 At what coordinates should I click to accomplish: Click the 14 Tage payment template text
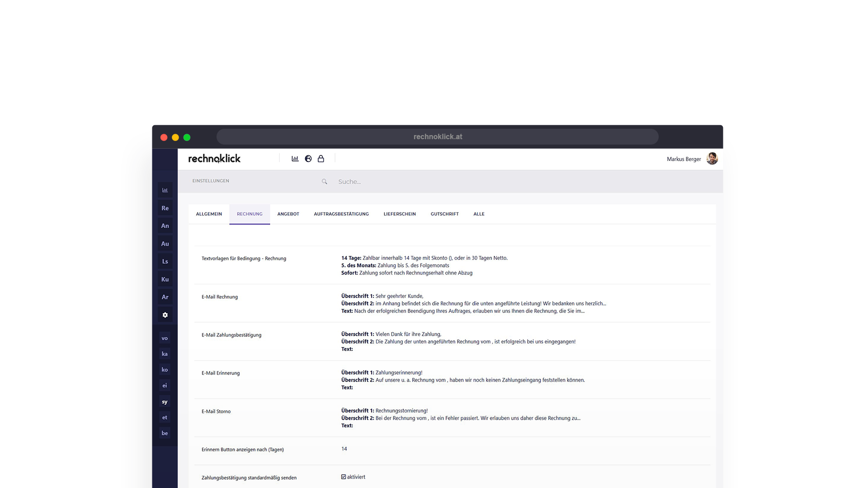tap(425, 258)
